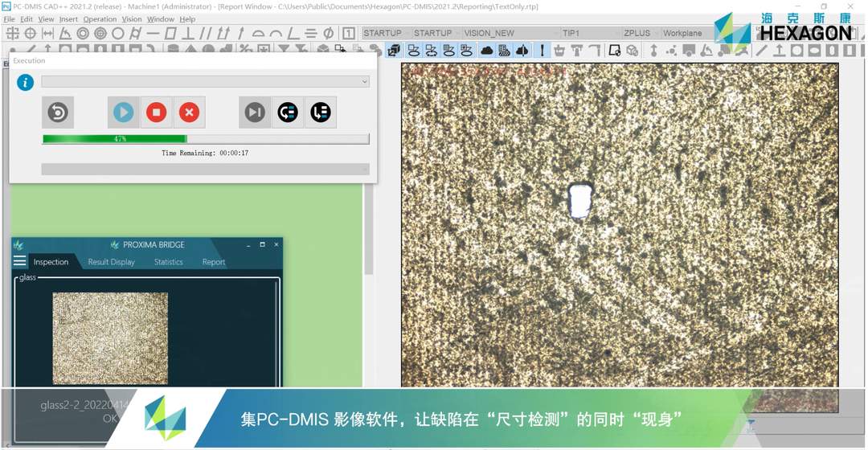Select the Location dimension icon

click(12, 33)
